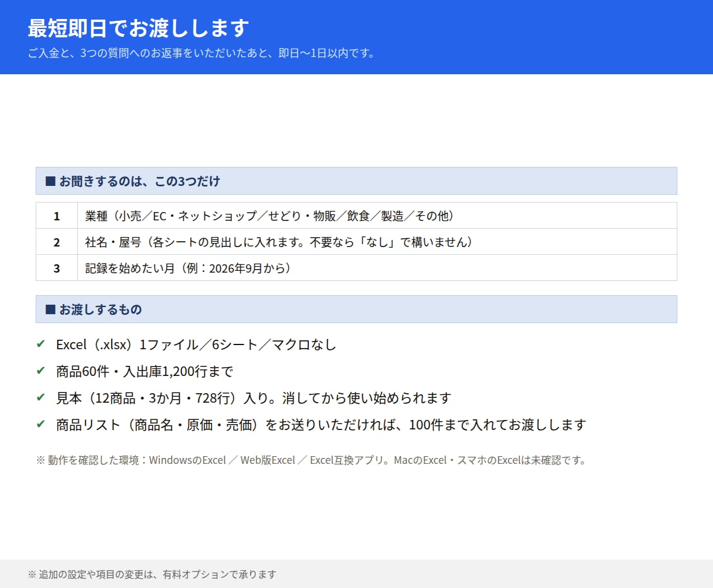Image resolution: width=713 pixels, height=588 pixels.
Task: Click the checkmark beside 商品60件
Action: coord(40,371)
